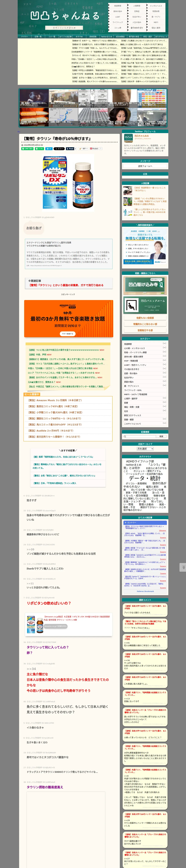Open the 楽天初売りセール開催中 sale link
186x868 pixels.
(x=54, y=437)
